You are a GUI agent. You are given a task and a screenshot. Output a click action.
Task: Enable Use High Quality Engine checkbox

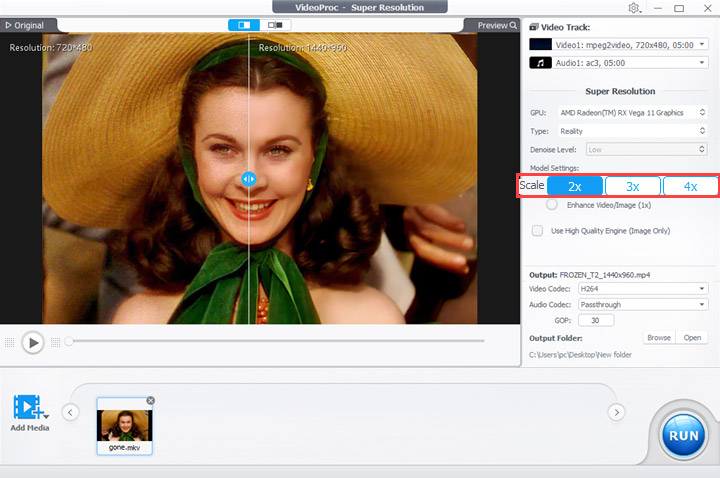[x=538, y=230]
